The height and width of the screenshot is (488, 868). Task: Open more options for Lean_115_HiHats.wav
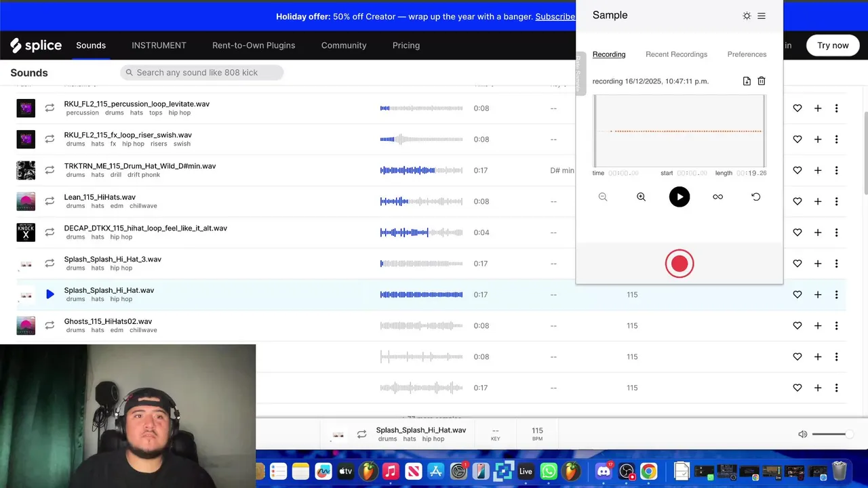click(837, 201)
